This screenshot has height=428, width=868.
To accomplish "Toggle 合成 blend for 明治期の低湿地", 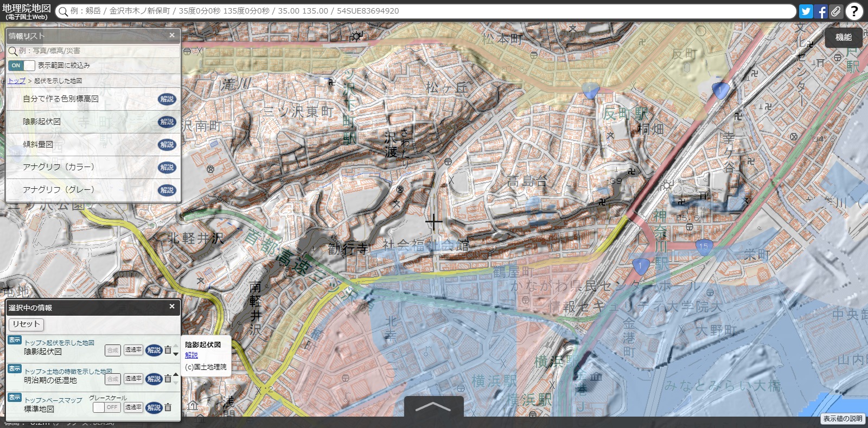I will point(113,379).
